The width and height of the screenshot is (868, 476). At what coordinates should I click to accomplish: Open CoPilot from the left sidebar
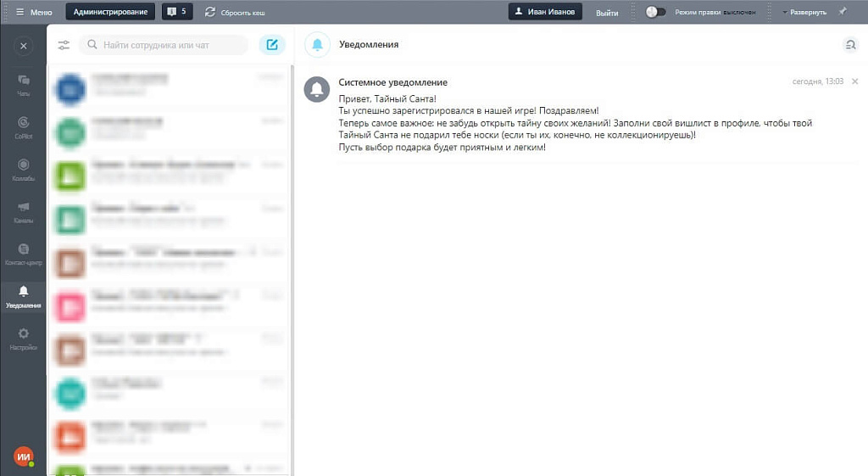23,126
